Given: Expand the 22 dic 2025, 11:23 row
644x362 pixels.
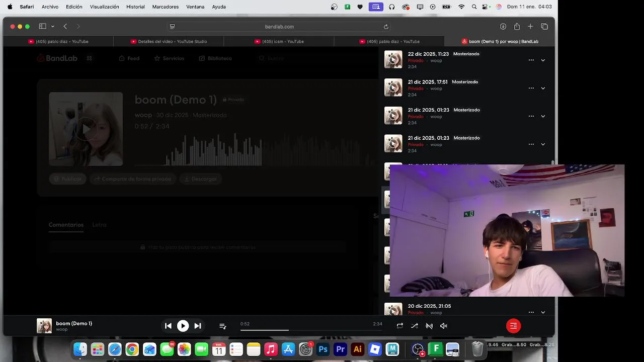Looking at the screenshot, I should pyautogui.click(x=543, y=60).
